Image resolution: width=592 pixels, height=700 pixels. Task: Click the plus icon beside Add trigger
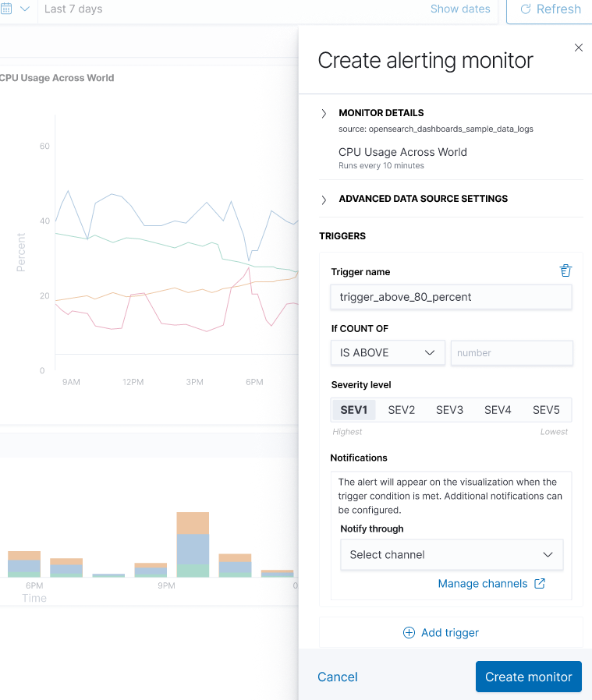409,632
